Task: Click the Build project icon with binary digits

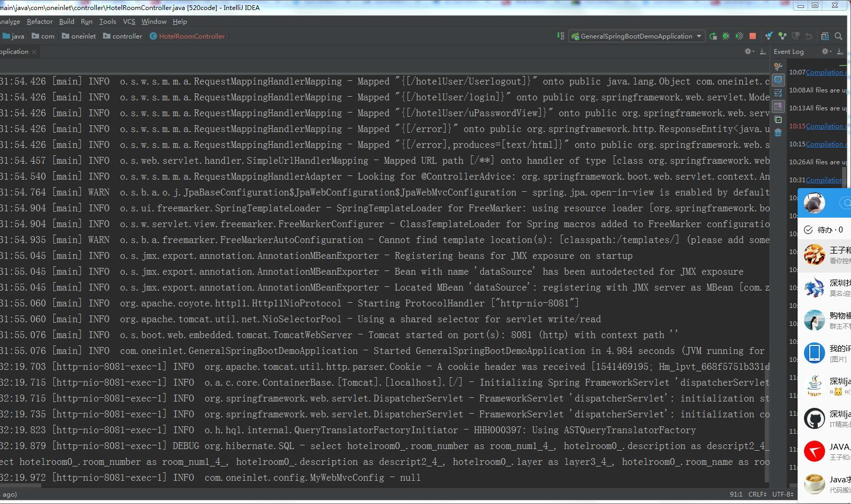Action: coord(560,36)
